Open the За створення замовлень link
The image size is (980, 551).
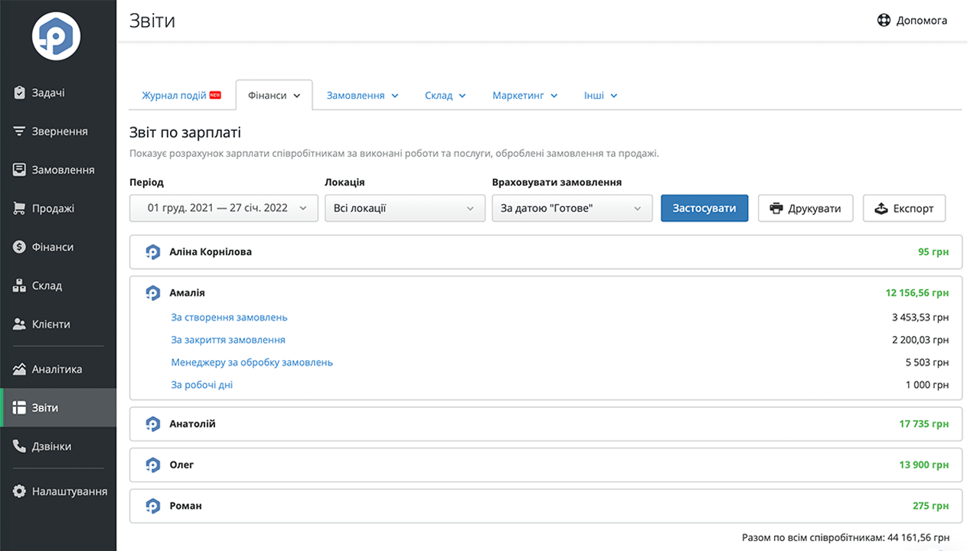click(229, 318)
